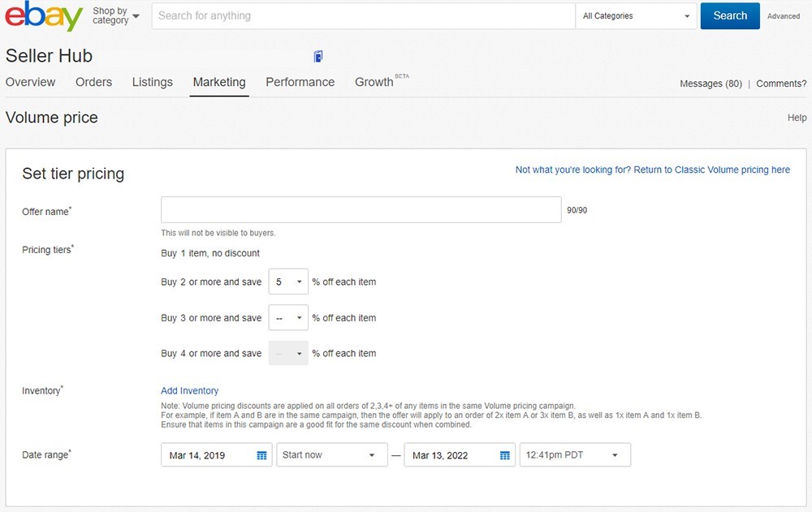812x512 pixels.
Task: Click the eBay logo
Action: click(45, 16)
